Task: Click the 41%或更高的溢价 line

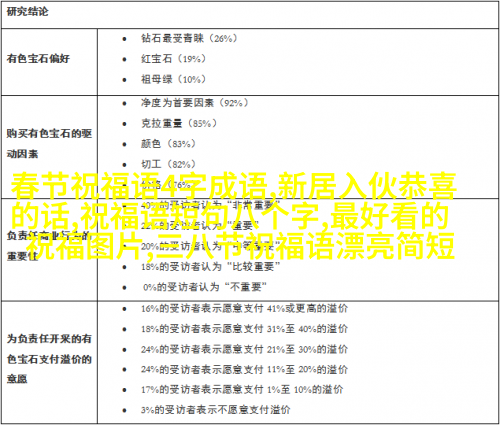Action: (x=244, y=309)
